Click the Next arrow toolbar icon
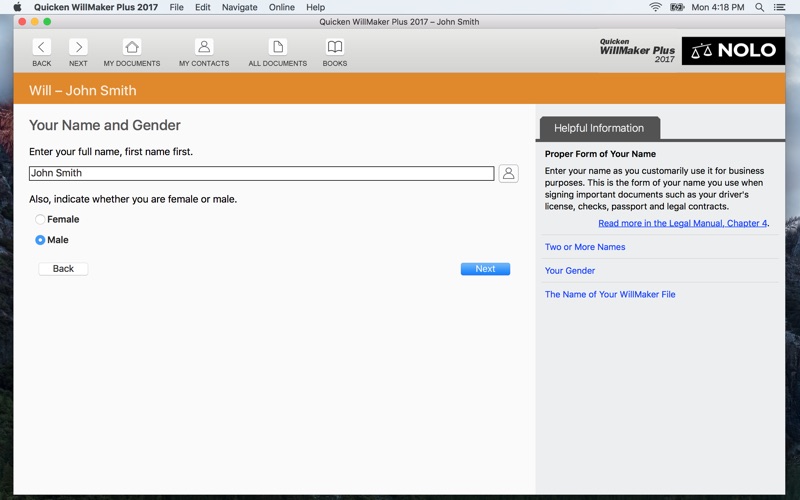800x500 pixels. point(78,47)
